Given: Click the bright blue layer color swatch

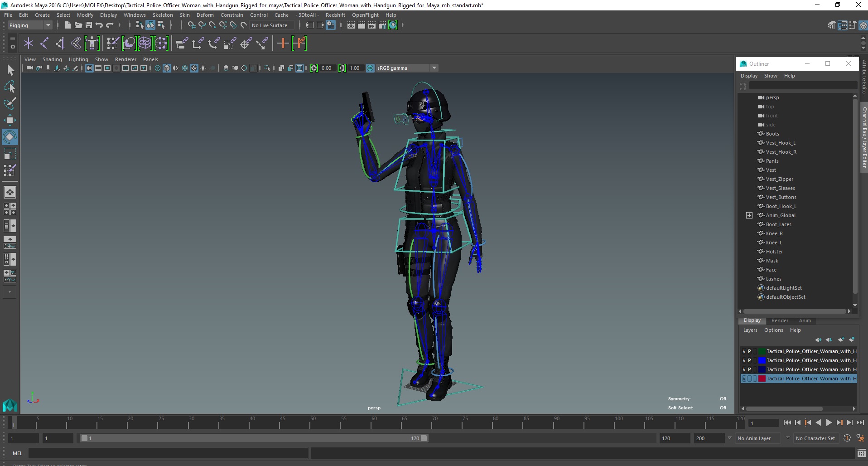Looking at the screenshot, I should coord(762,360).
